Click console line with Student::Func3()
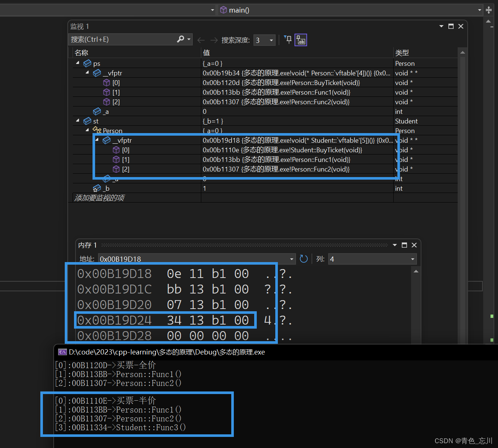Image resolution: width=498 pixels, height=448 pixels. [x=120, y=427]
